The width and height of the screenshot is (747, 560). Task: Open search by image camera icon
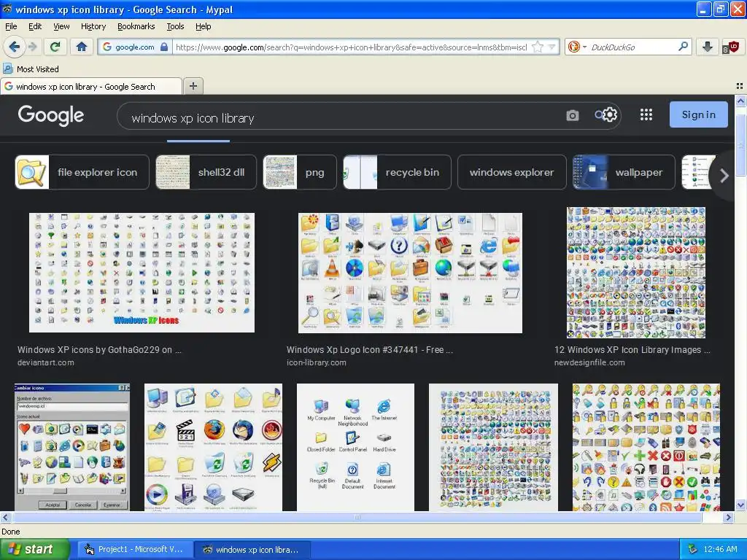(572, 115)
